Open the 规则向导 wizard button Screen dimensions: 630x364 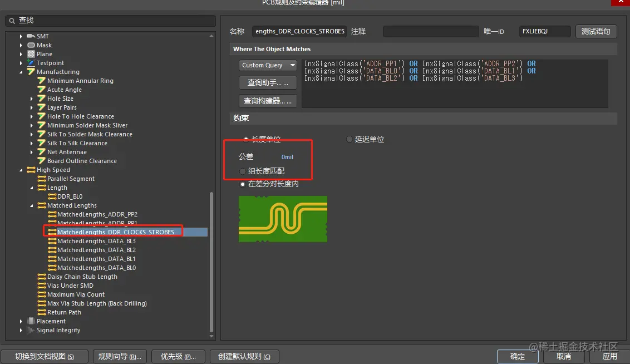[x=120, y=356]
